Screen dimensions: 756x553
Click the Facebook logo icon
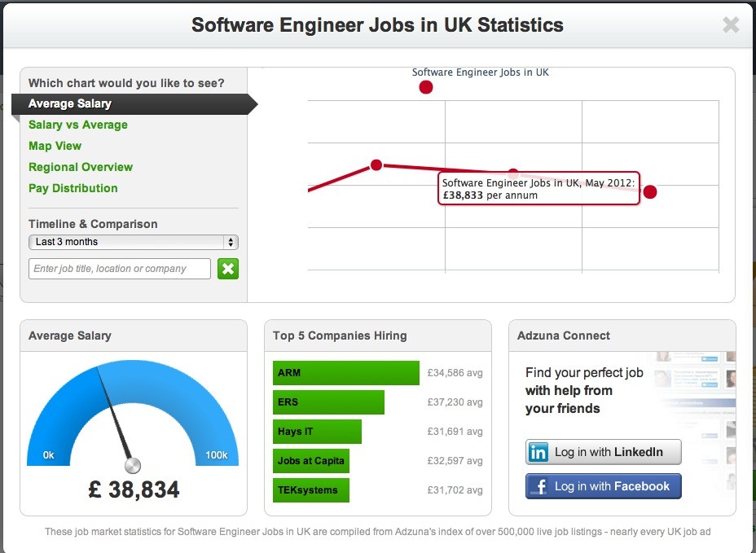(x=539, y=486)
